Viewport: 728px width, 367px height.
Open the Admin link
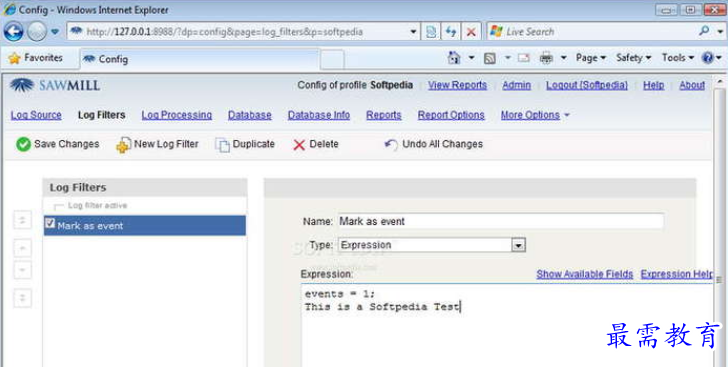[x=516, y=85]
